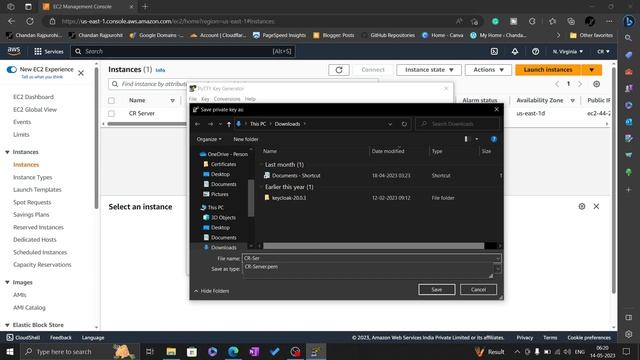
Task: Open Task View on taskbar
Action: (x=150, y=351)
